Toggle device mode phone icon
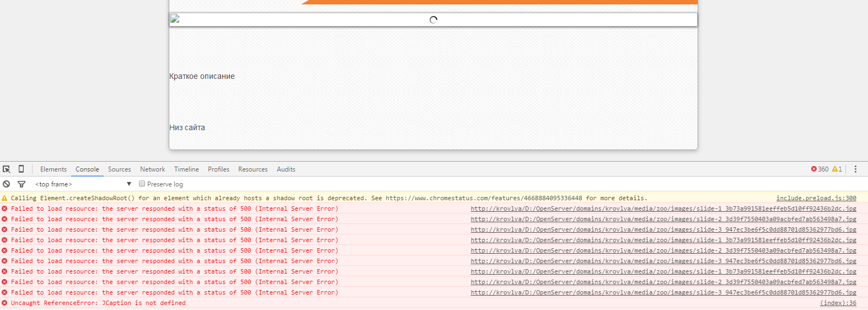Image resolution: width=868 pixels, height=310 pixels. click(x=21, y=169)
